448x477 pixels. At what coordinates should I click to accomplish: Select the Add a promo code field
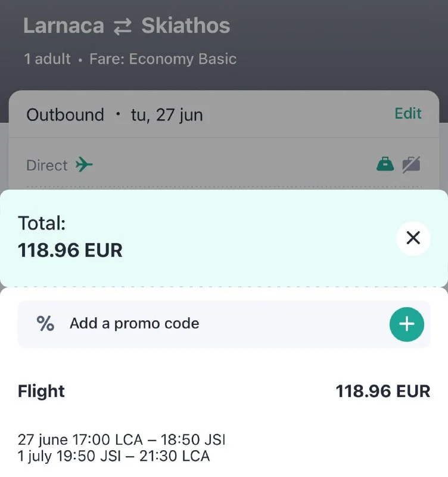click(x=135, y=324)
